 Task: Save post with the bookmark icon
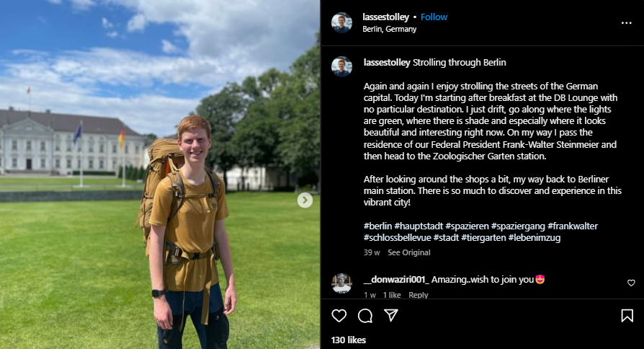[x=627, y=316]
